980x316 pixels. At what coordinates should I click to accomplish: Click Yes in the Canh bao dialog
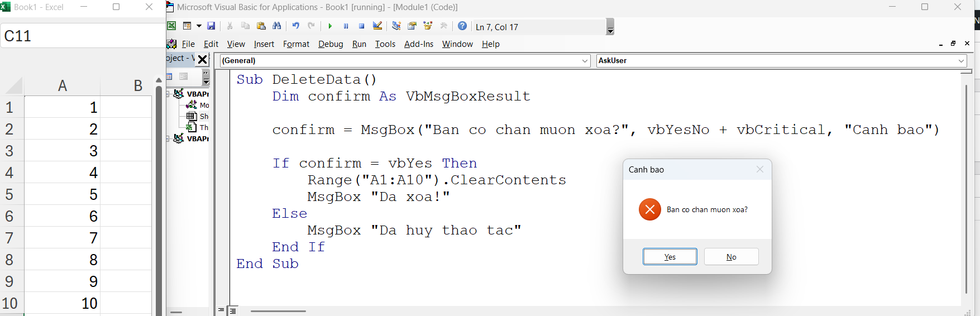point(670,257)
